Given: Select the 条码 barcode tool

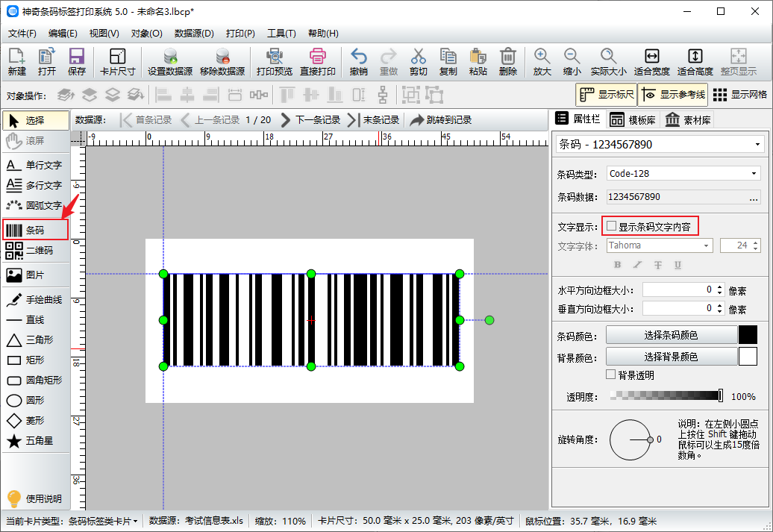Looking at the screenshot, I should point(35,230).
